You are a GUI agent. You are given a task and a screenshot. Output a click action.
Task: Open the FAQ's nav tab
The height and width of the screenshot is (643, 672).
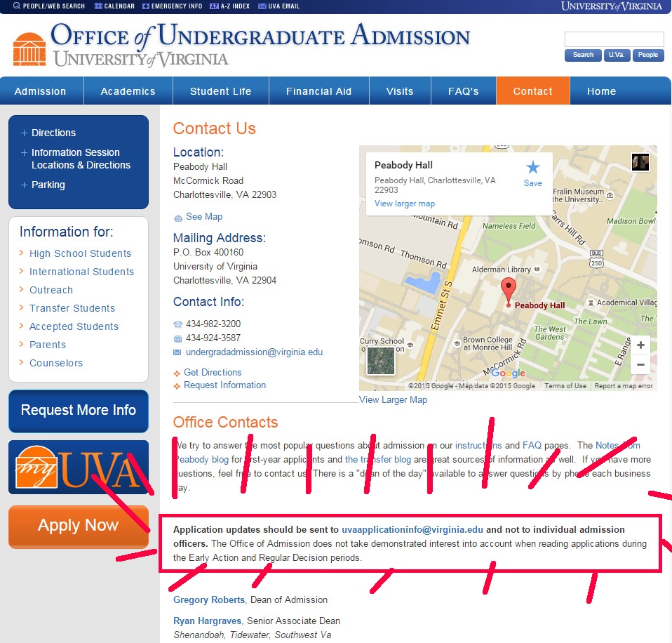tap(463, 91)
